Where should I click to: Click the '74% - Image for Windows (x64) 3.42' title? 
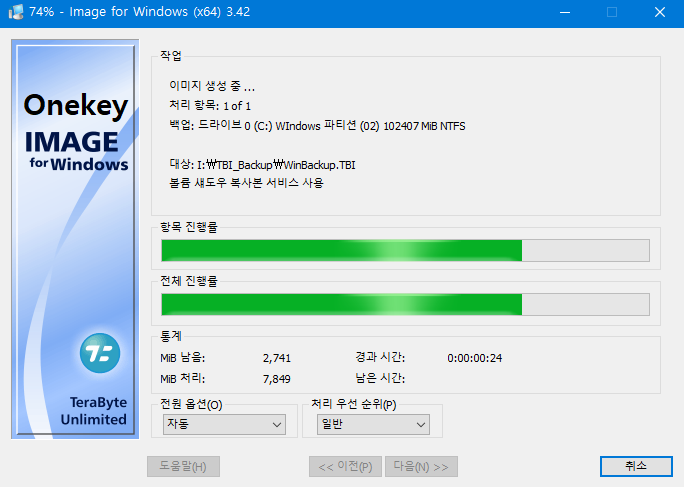(140, 12)
